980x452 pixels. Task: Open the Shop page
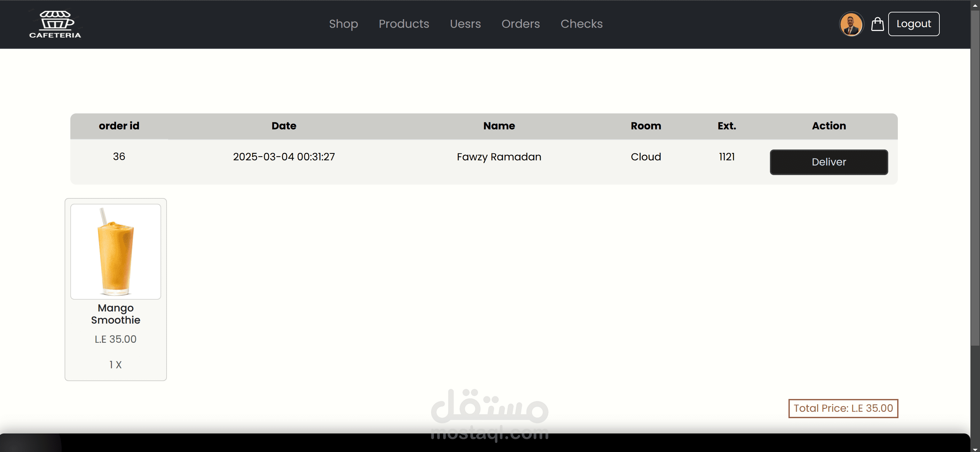click(x=343, y=24)
